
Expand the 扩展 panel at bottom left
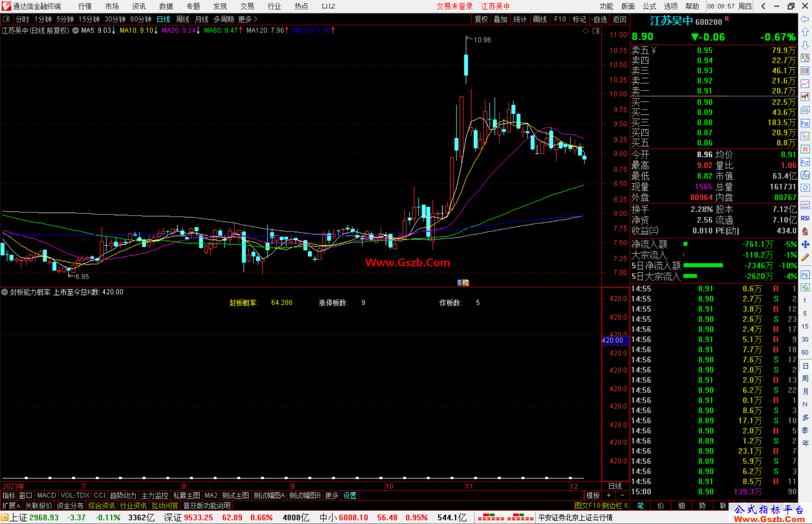tap(11, 506)
